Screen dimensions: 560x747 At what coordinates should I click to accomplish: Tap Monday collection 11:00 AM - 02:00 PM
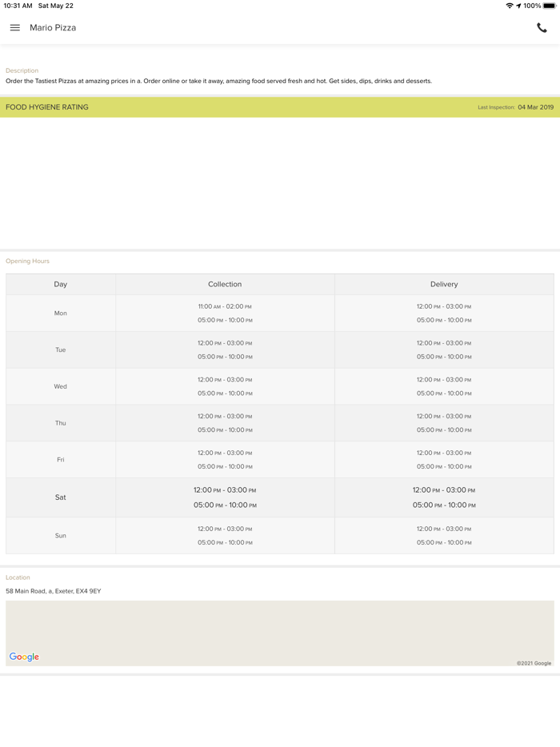(x=225, y=306)
